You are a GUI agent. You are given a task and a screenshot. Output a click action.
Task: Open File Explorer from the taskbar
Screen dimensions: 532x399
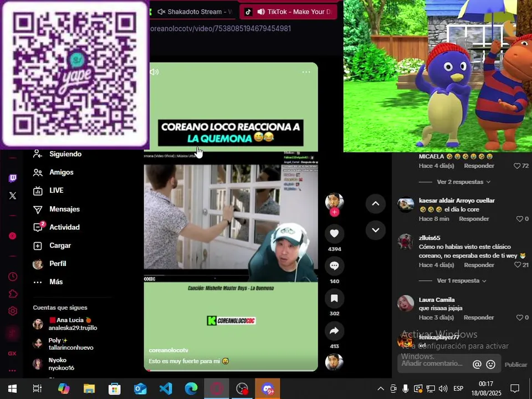coord(89,388)
